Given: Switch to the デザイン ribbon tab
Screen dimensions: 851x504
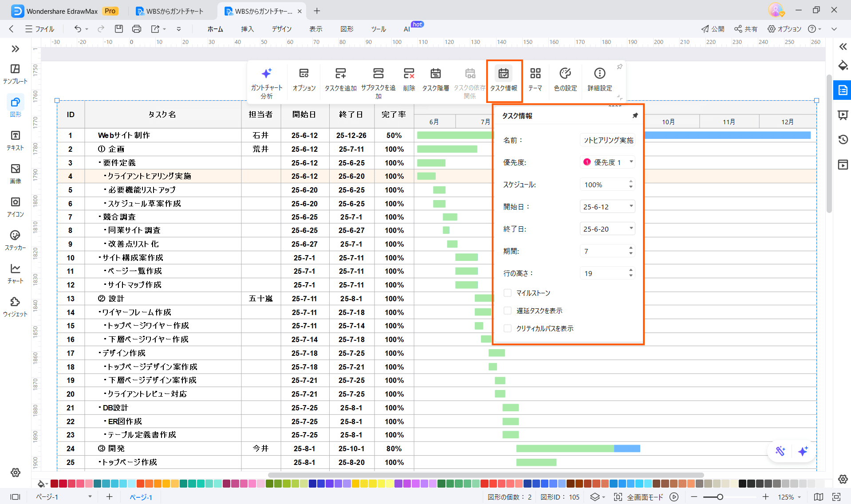Looking at the screenshot, I should coord(281,29).
